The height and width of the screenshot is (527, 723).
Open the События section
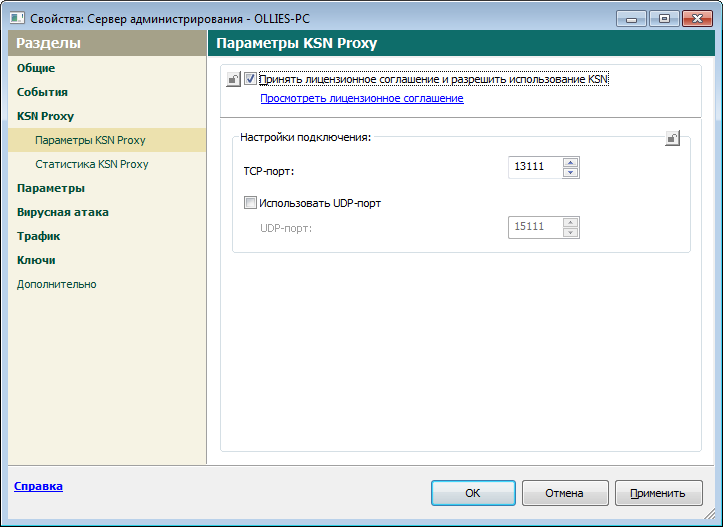tap(42, 92)
